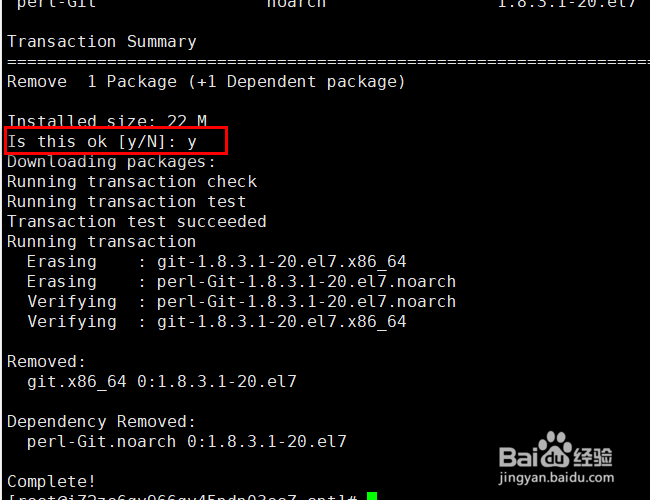Click the "Transaction test succeeded" line
The image size is (650, 500).
(136, 221)
